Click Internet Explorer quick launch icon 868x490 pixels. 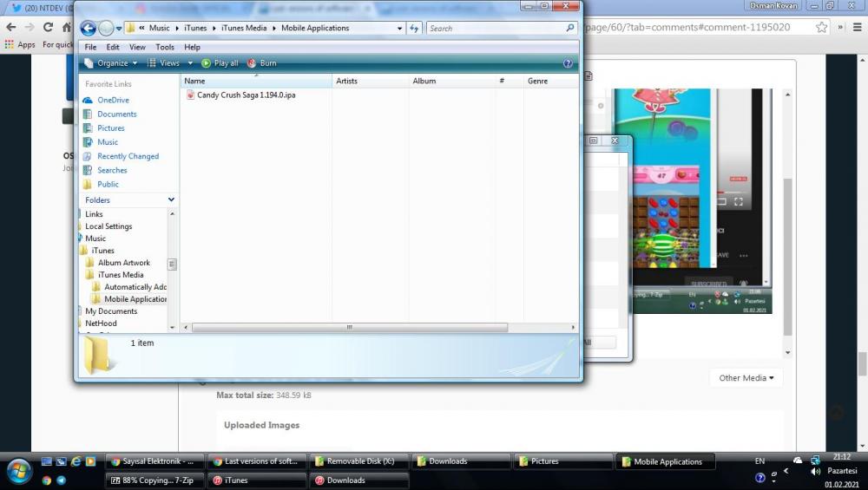click(x=76, y=461)
